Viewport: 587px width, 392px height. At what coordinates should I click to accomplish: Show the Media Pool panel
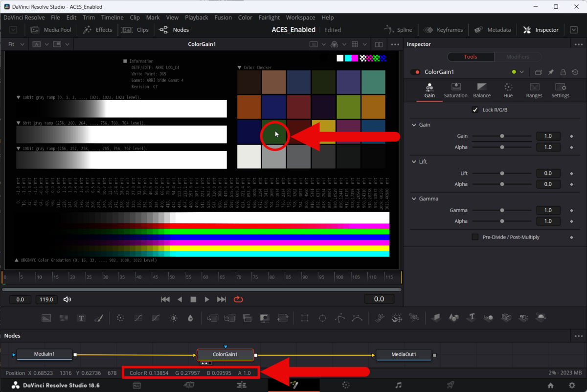pyautogui.click(x=51, y=30)
